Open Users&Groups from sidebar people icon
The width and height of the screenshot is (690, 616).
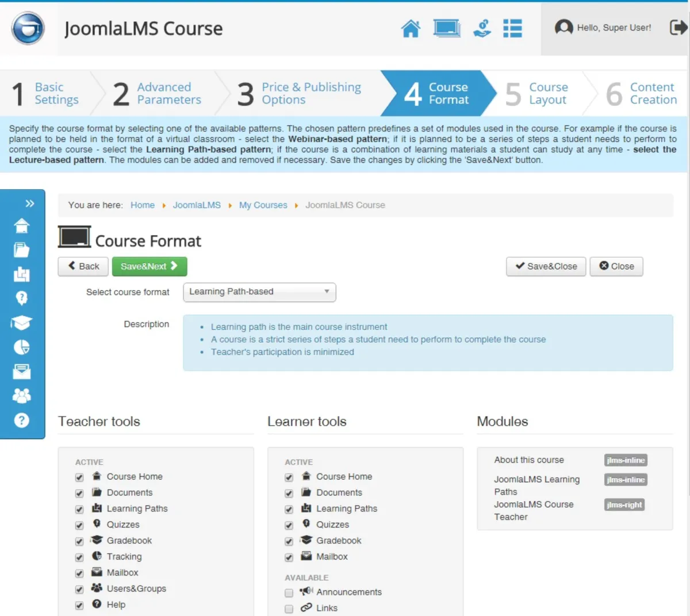[x=22, y=395]
